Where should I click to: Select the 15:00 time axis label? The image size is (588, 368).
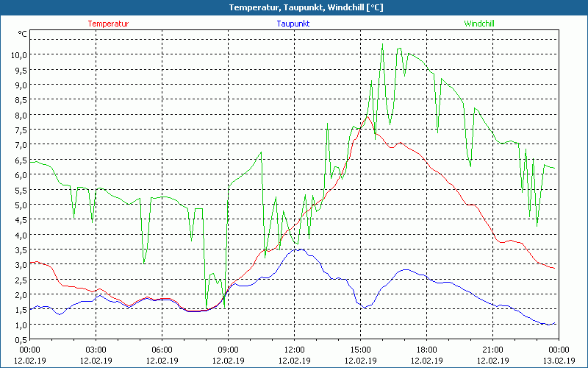(x=360, y=350)
